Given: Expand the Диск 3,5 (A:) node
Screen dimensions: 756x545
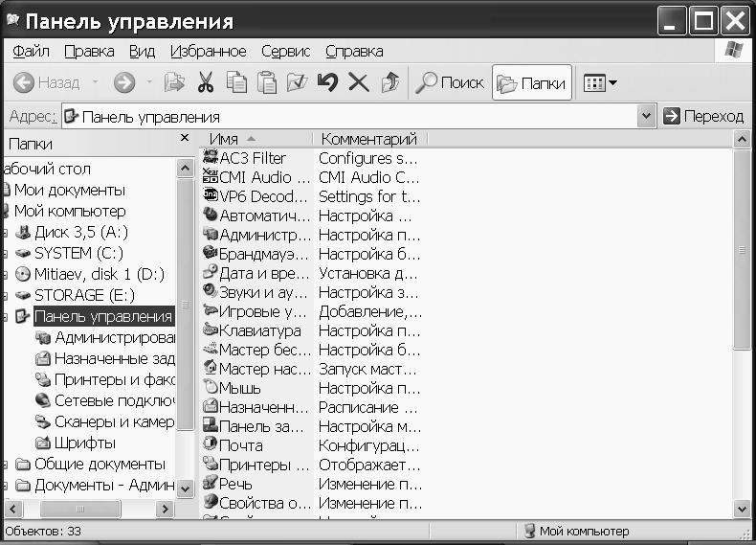Looking at the screenshot, I should pyautogui.click(x=5, y=233).
